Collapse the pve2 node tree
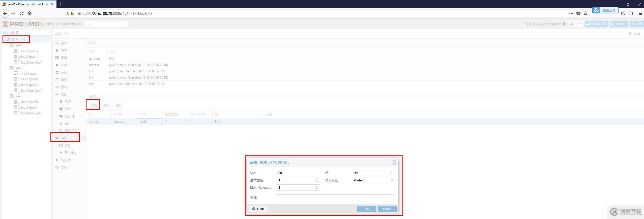 point(8,68)
